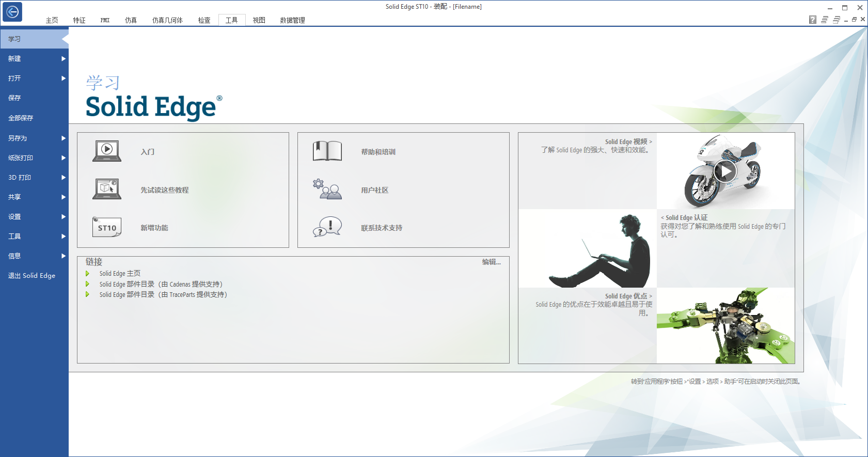Image resolution: width=868 pixels, height=457 pixels.
Task: Open the 仿真几何体 ribbon tab
Action: (x=167, y=20)
